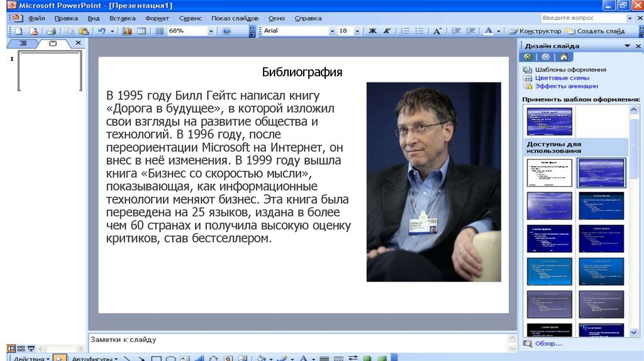
Task: Click the Insert Chart icon
Action: tap(127, 31)
